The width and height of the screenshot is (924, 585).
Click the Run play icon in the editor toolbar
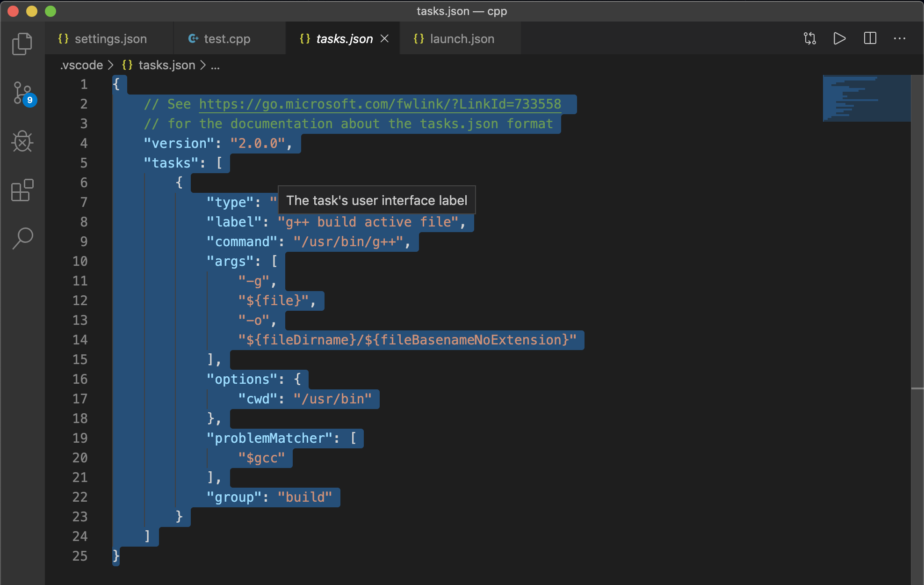pos(839,38)
